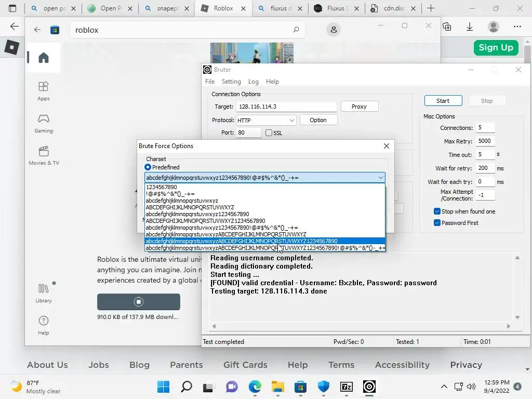Open Gaming in the Microsoft Store sidebar
Screen dimensions: 532x399
(44, 123)
